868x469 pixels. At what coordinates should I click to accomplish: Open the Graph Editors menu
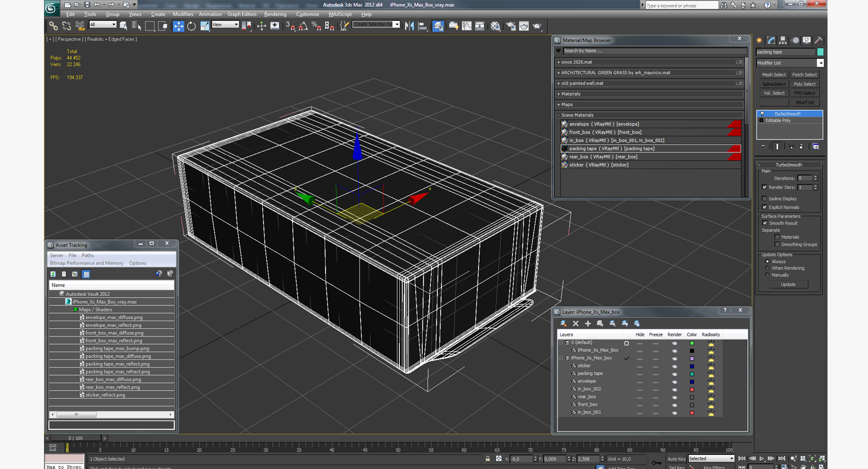point(242,14)
